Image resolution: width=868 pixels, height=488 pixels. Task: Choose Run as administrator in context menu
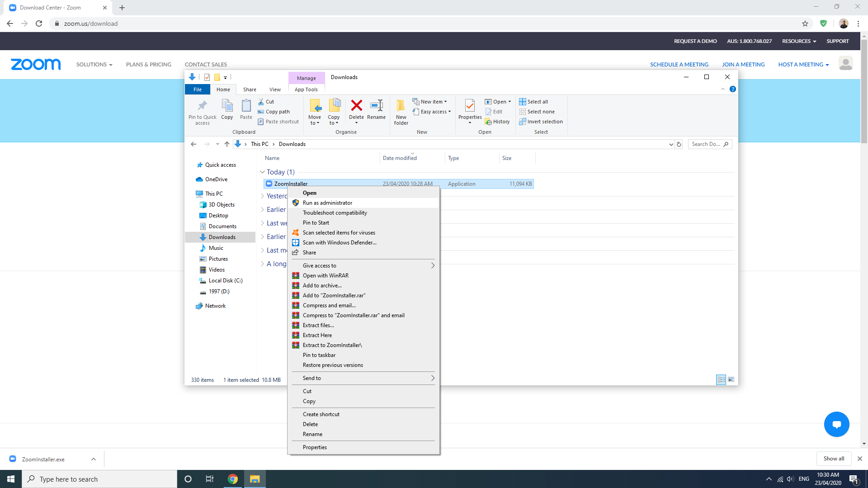(x=364, y=203)
